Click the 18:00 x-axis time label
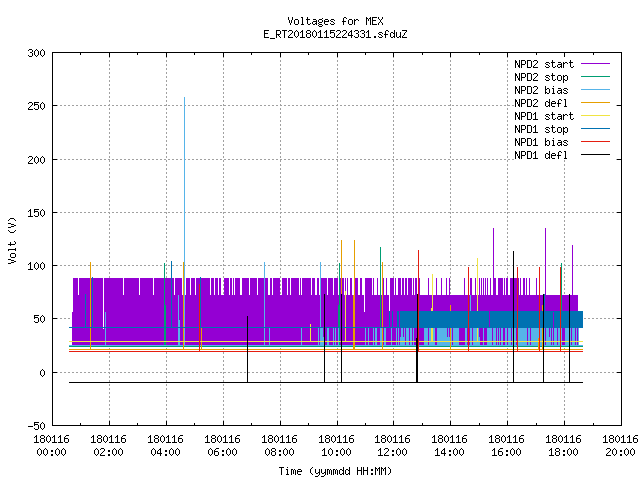 564,452
